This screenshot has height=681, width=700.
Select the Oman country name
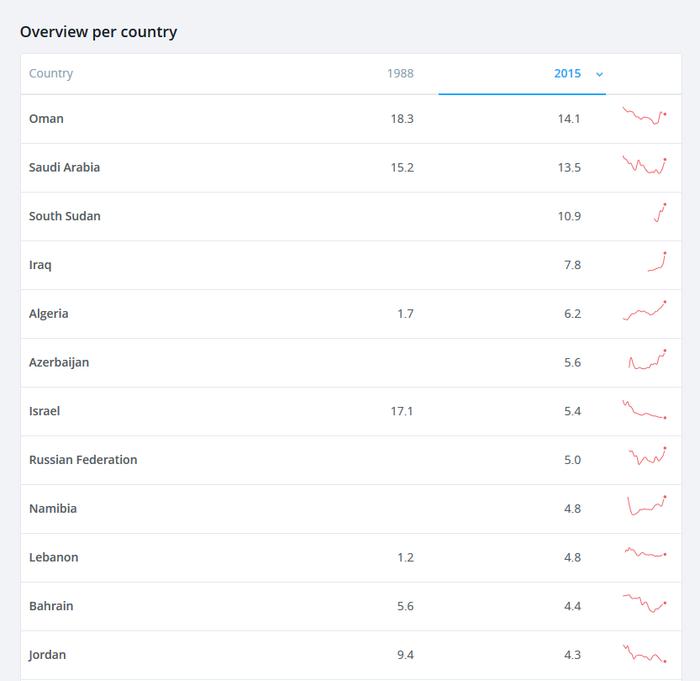click(x=46, y=119)
